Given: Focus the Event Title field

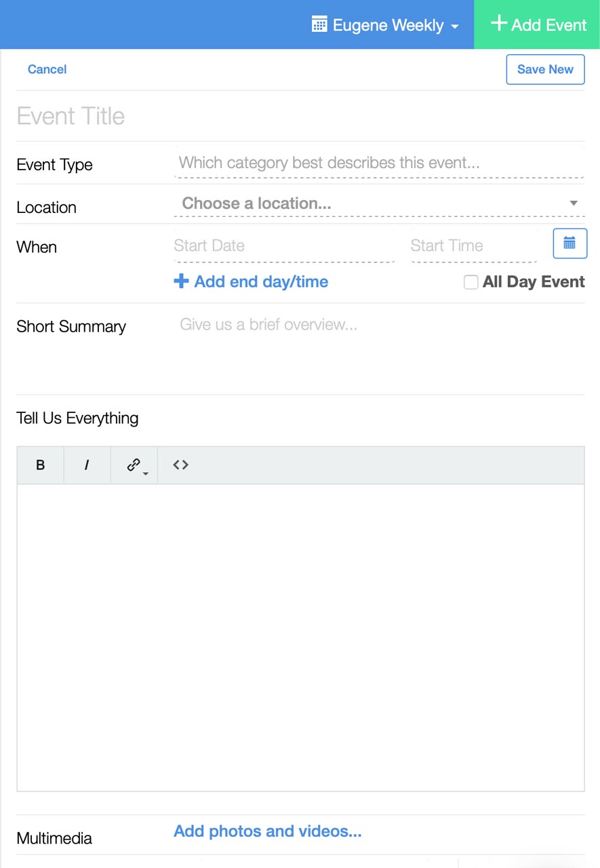Looking at the screenshot, I should pyautogui.click(x=300, y=116).
